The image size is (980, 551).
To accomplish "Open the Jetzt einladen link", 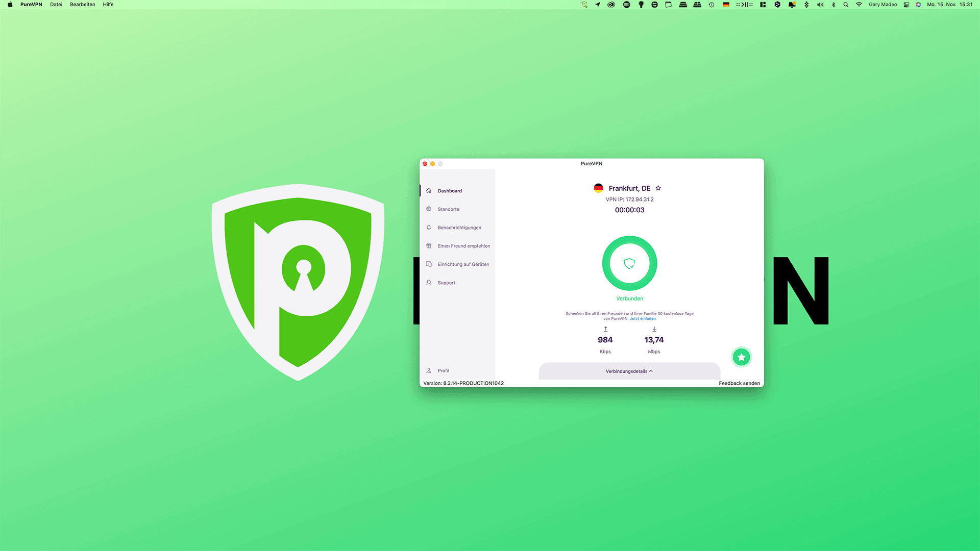I will (x=643, y=319).
